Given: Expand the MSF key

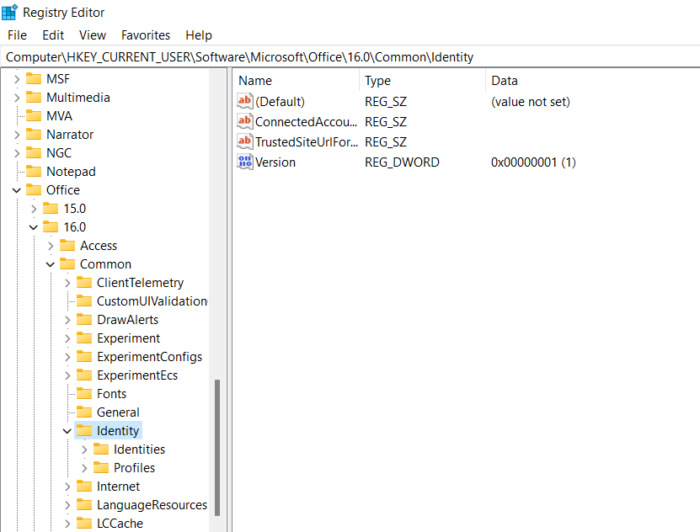Looking at the screenshot, I should tap(17, 79).
